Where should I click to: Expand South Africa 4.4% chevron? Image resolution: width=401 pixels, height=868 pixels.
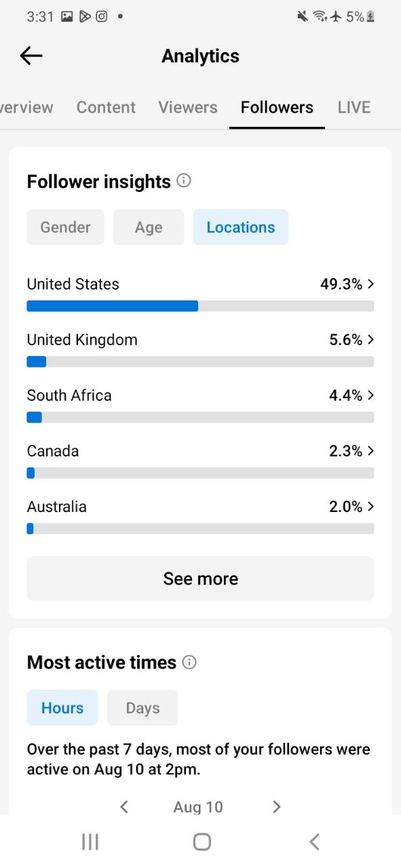pyautogui.click(x=370, y=395)
